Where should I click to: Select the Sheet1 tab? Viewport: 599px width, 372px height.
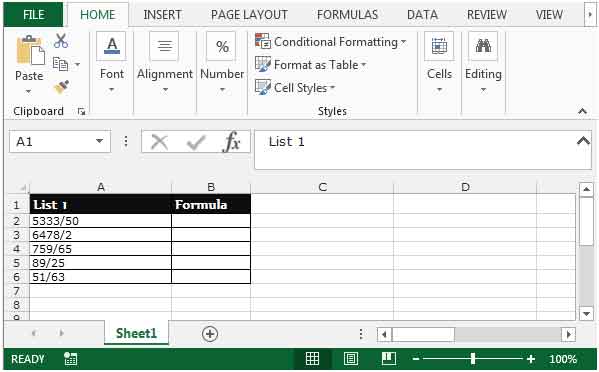point(136,333)
